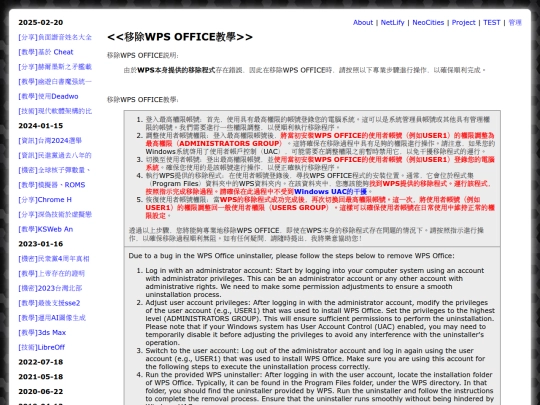Image resolution: width=540 pixels, height=405 pixels.
Task: Open the [教學]模擬器、ROMS article
Action: [x=52, y=185]
